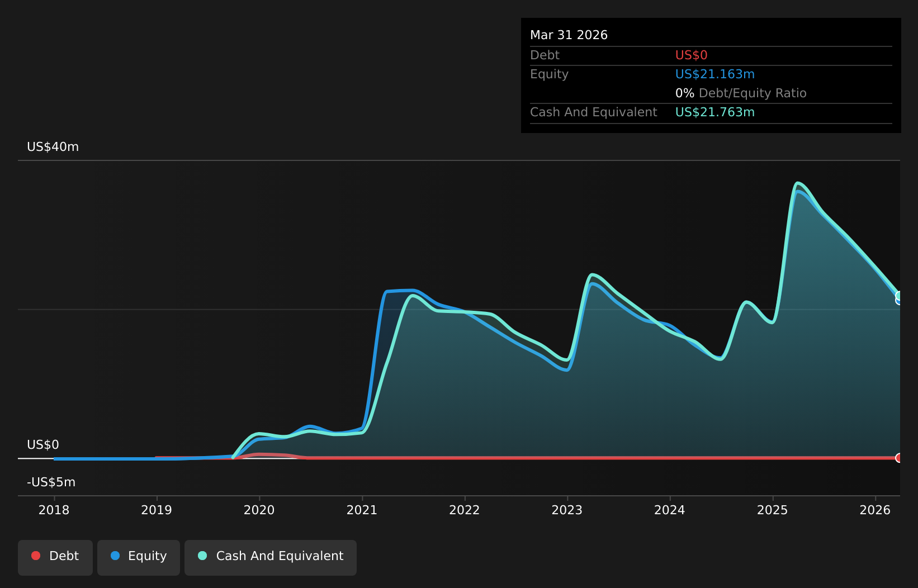This screenshot has width=918, height=588.
Task: Click the Debt tooltip row label
Action: tap(545, 55)
